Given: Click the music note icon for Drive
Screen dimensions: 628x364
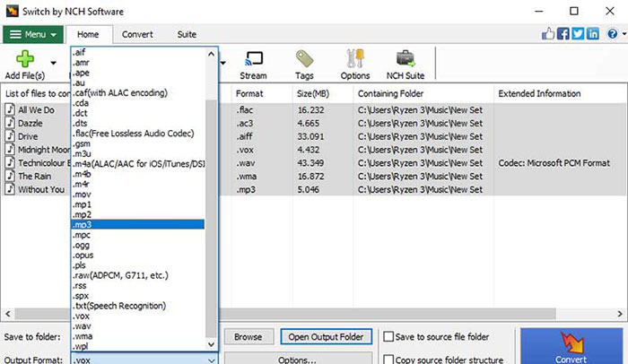Looking at the screenshot, I should tap(10, 135).
